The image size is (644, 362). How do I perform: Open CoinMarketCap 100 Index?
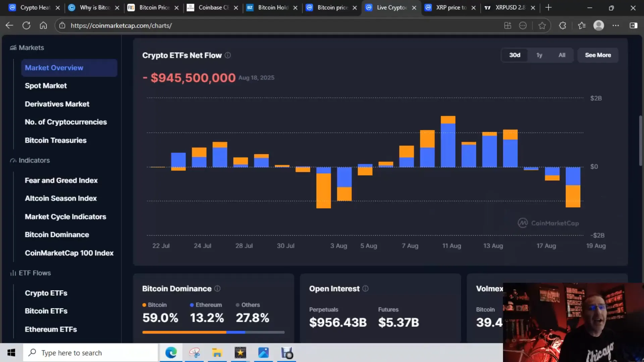(x=69, y=253)
